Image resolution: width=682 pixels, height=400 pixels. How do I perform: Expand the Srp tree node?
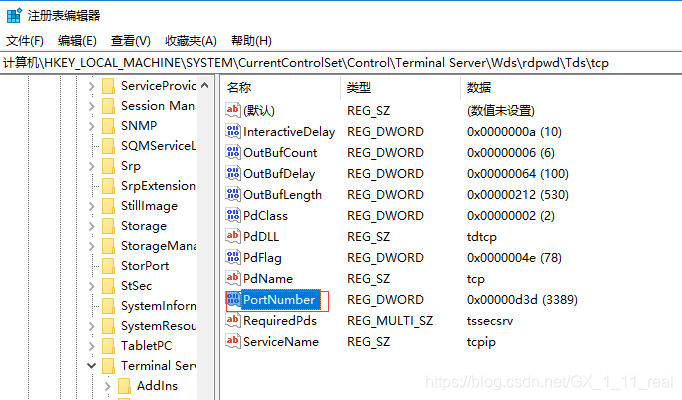pos(92,166)
